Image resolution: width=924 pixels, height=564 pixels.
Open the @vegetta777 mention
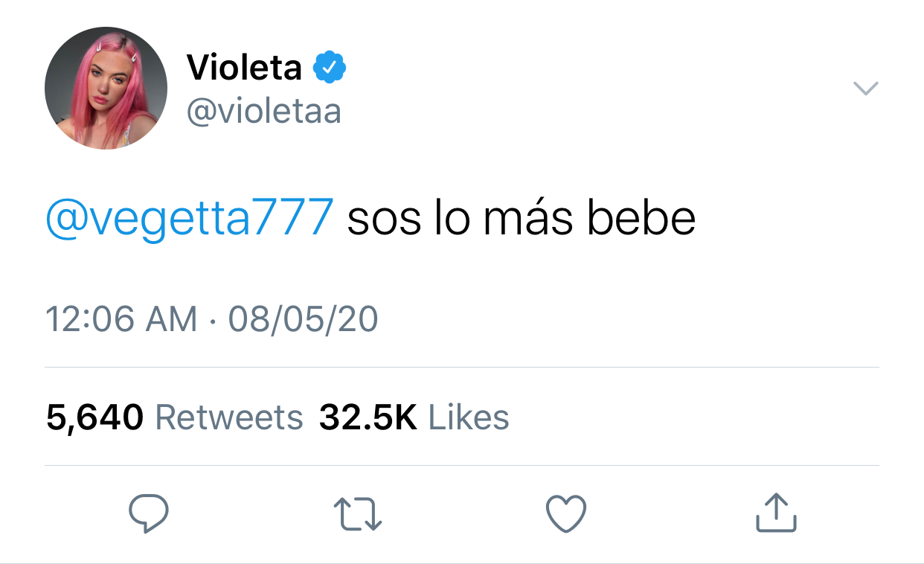tap(190, 219)
